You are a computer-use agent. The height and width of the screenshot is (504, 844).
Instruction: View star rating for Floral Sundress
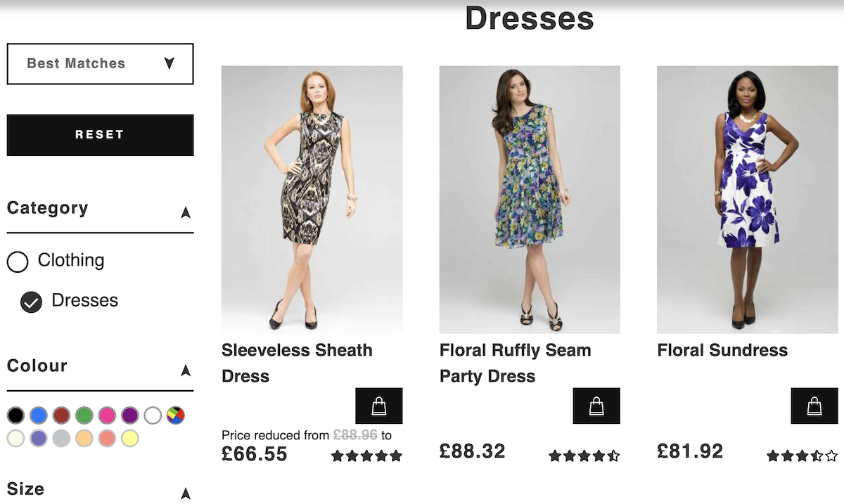coord(803,455)
